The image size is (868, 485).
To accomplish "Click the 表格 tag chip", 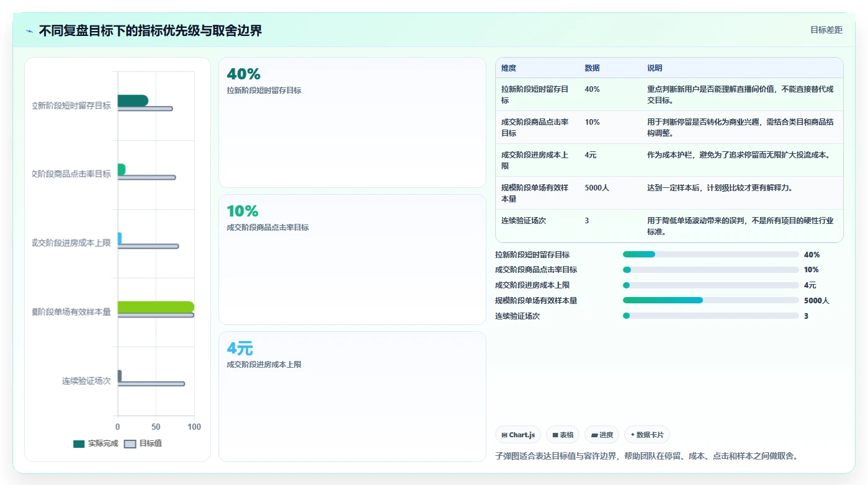I will (x=563, y=435).
